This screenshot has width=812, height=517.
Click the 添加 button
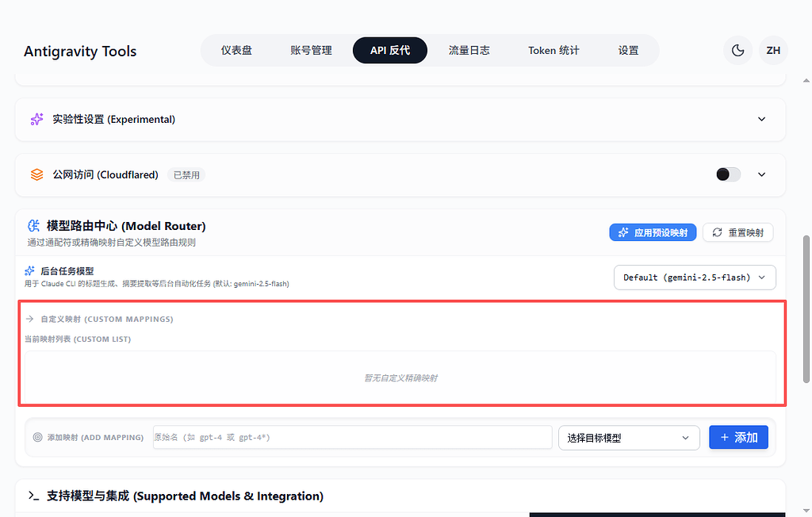pos(738,437)
